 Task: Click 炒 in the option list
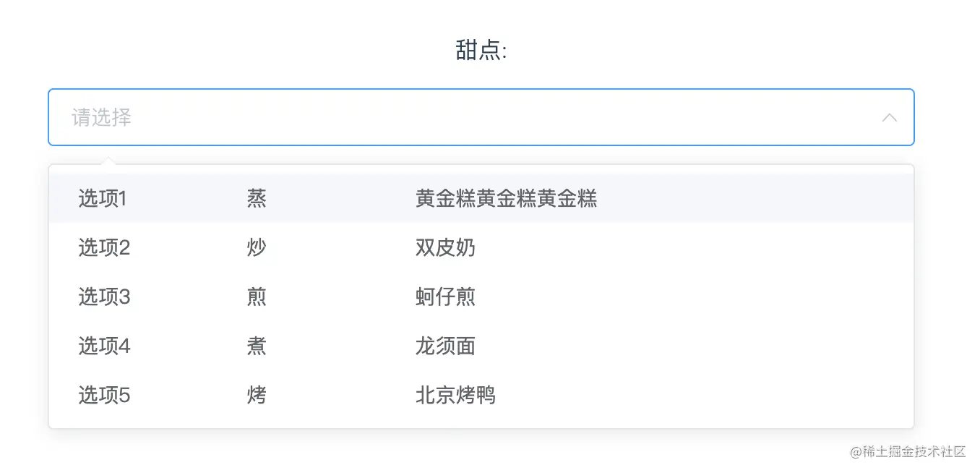click(257, 248)
